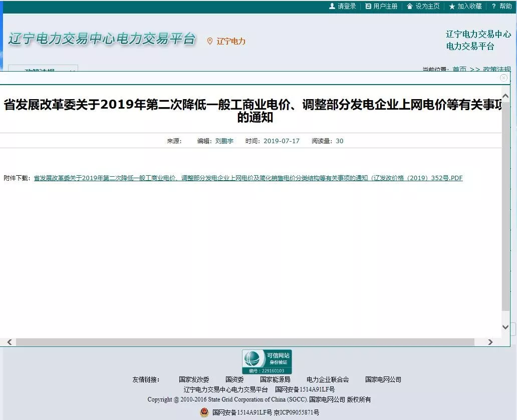517x420 pixels.
Task: Click the star favorites icon
Action: [452, 7]
